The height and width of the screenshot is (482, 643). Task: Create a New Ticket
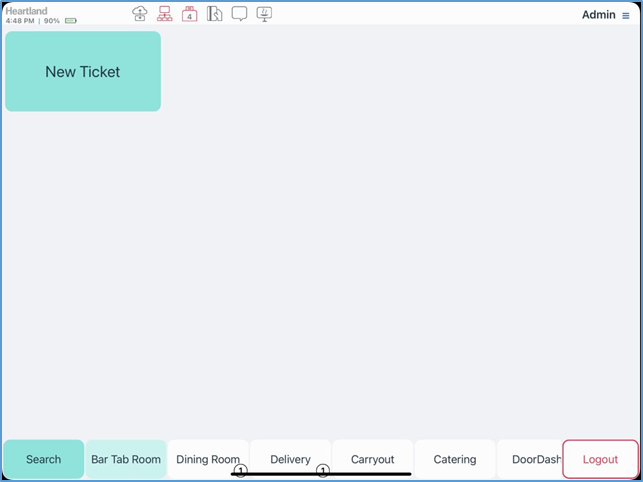83,72
